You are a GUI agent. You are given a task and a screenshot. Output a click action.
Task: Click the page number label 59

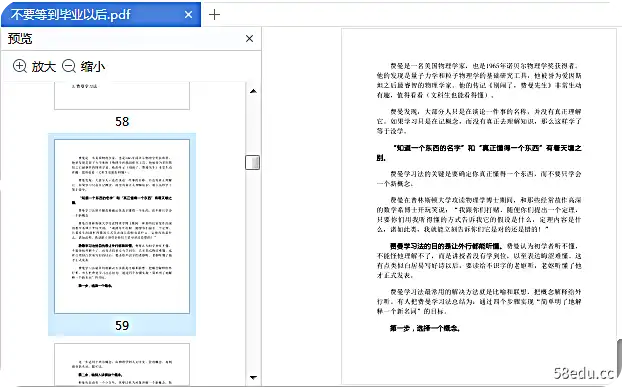122,326
